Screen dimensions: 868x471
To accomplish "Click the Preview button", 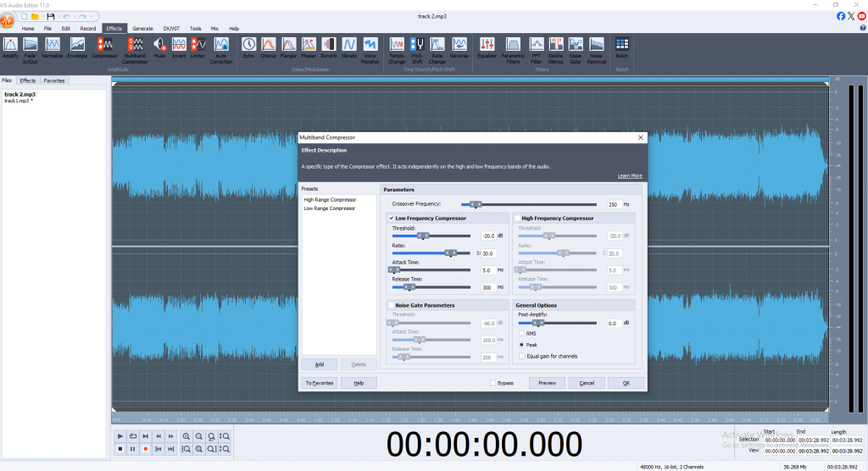I will (x=547, y=383).
